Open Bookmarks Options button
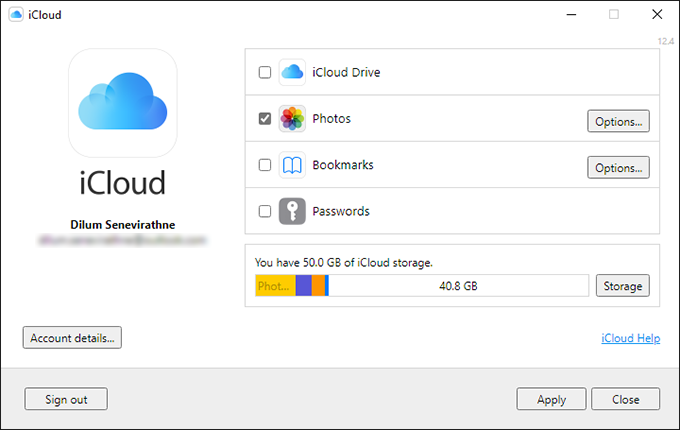The image size is (680, 430). tap(618, 167)
